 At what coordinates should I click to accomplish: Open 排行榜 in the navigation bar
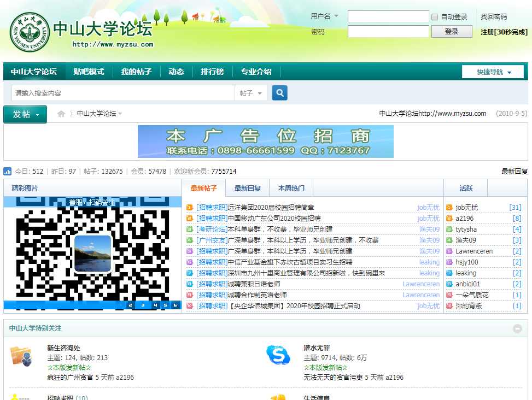click(x=212, y=72)
